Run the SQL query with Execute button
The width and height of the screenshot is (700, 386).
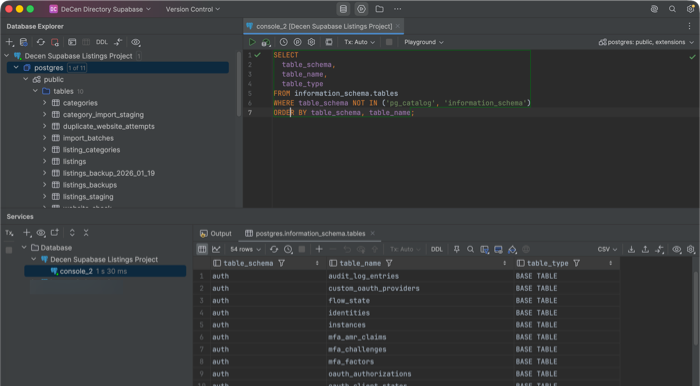252,42
